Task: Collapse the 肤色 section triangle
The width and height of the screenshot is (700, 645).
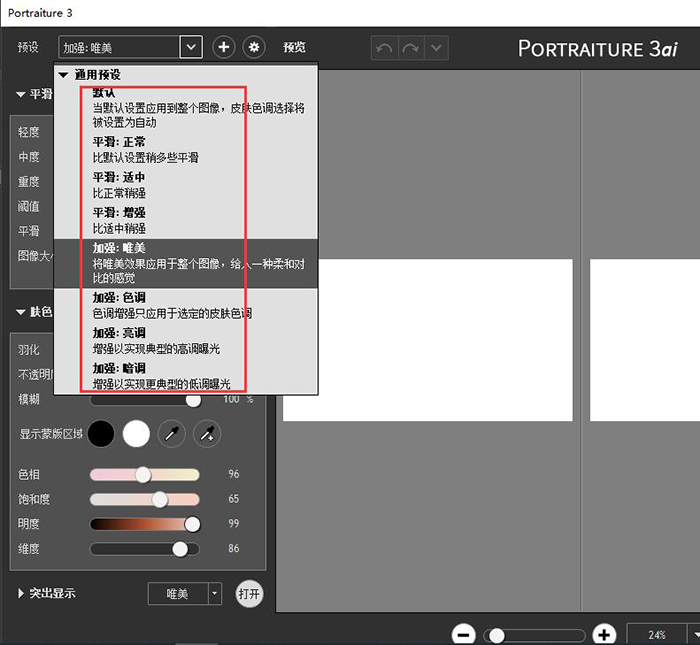Action: [21, 312]
